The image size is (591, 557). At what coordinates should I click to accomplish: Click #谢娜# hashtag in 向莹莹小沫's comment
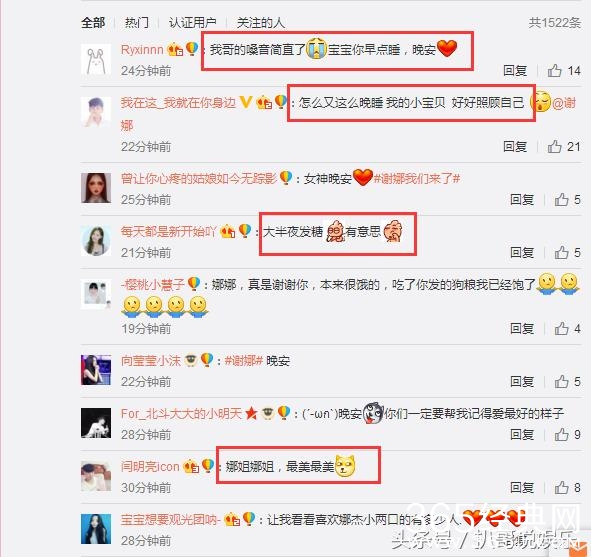[x=243, y=361]
